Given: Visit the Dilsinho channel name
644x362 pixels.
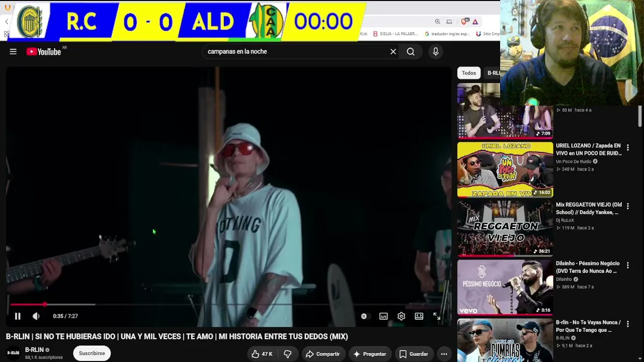Looking at the screenshot, I should (x=564, y=279).
